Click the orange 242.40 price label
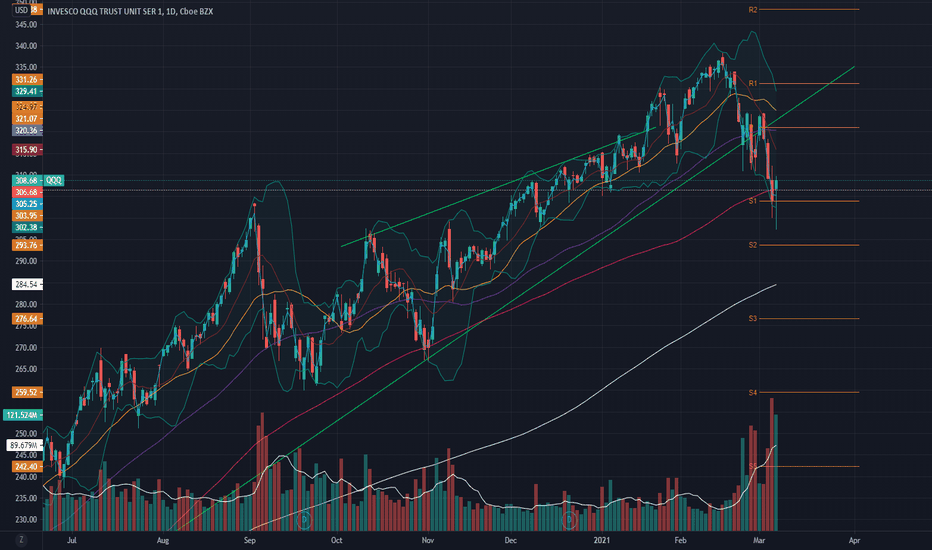Image resolution: width=932 pixels, height=550 pixels. (27, 467)
